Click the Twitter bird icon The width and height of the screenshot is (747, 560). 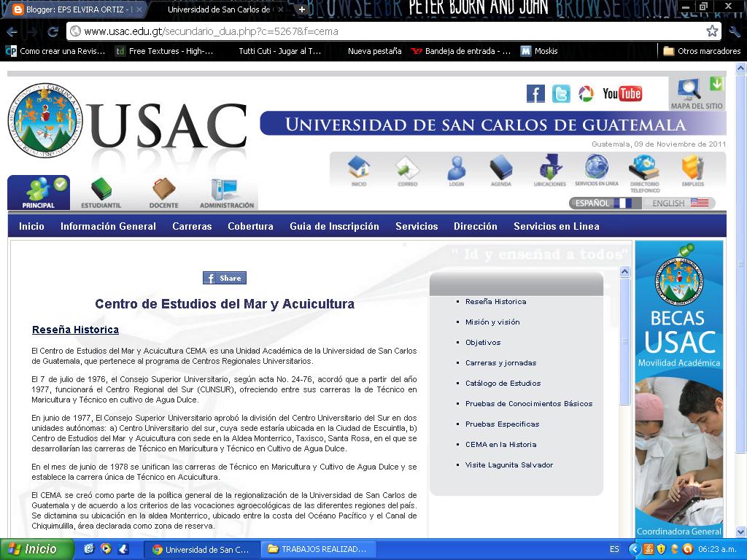click(x=560, y=93)
